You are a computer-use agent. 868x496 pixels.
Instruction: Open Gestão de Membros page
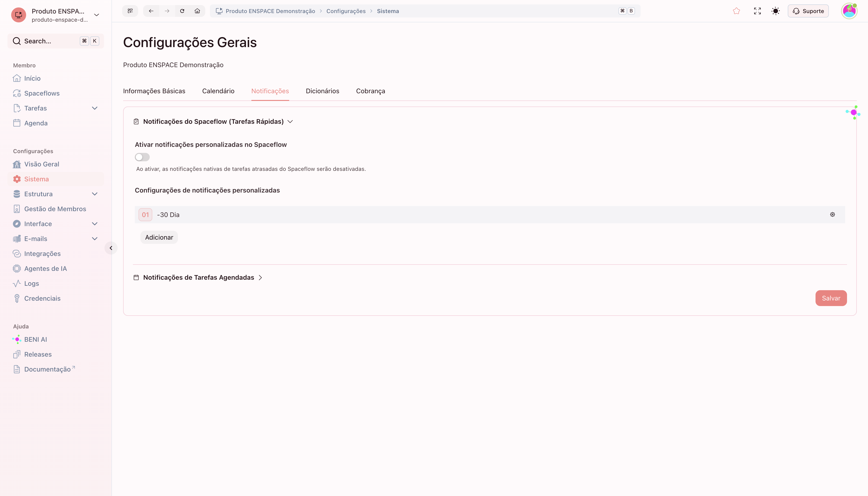point(56,209)
